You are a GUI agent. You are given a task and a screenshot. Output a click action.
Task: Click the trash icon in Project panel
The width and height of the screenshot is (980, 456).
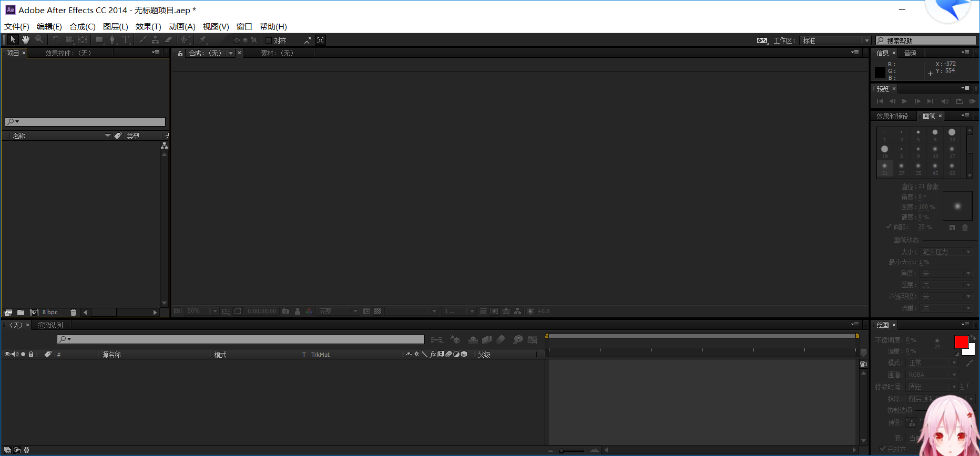tap(73, 313)
